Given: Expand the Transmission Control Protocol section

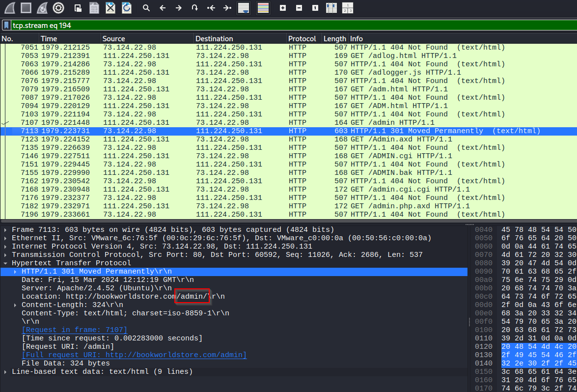Looking at the screenshot, I should click(x=5, y=255).
